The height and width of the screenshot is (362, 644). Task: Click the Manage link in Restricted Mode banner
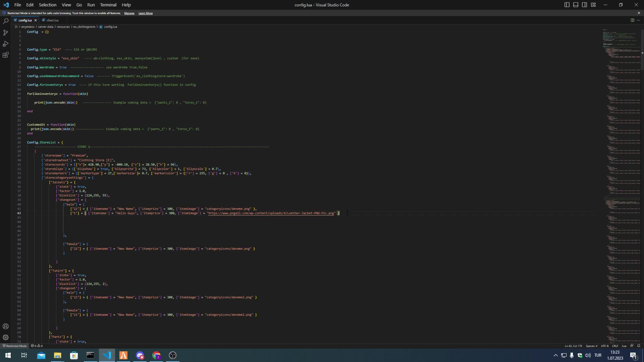pyautogui.click(x=129, y=13)
